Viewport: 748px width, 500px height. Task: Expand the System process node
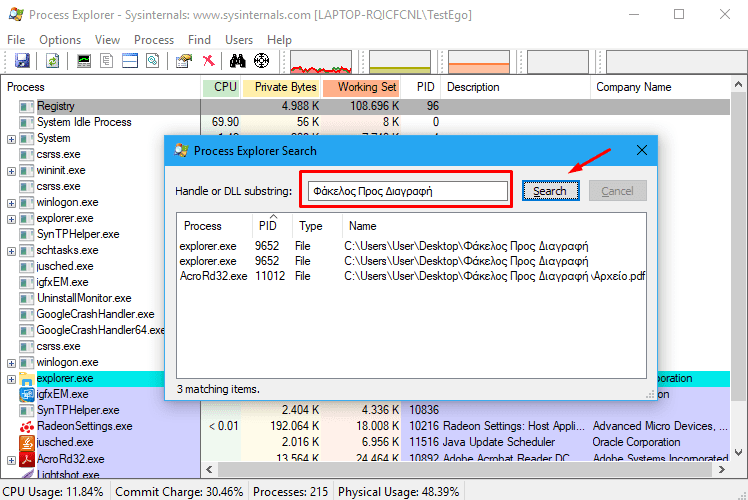click(11, 139)
